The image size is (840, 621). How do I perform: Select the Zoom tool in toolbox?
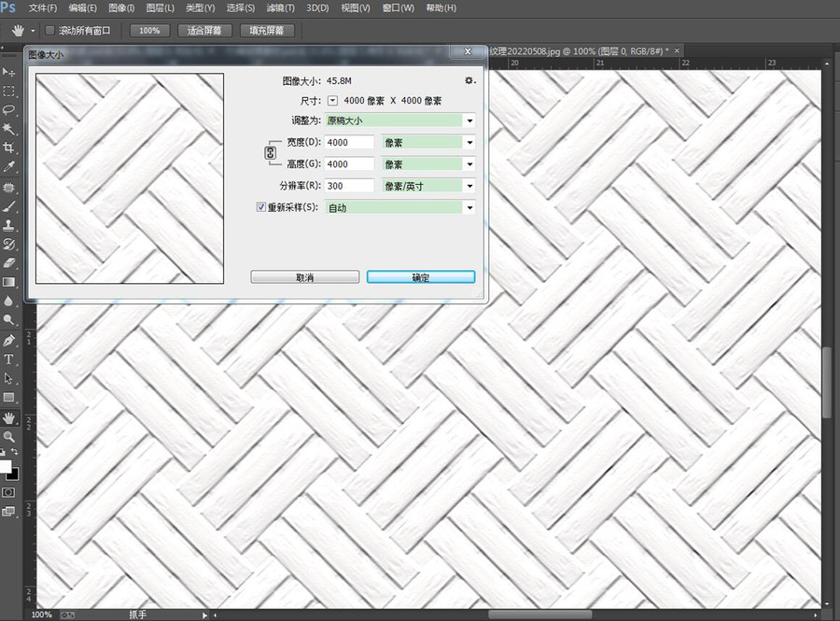(8, 437)
